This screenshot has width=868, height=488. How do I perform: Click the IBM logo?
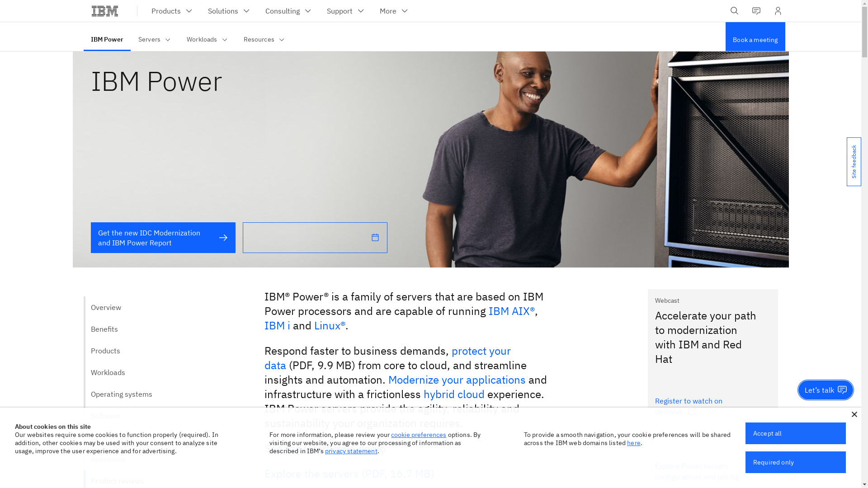click(105, 11)
